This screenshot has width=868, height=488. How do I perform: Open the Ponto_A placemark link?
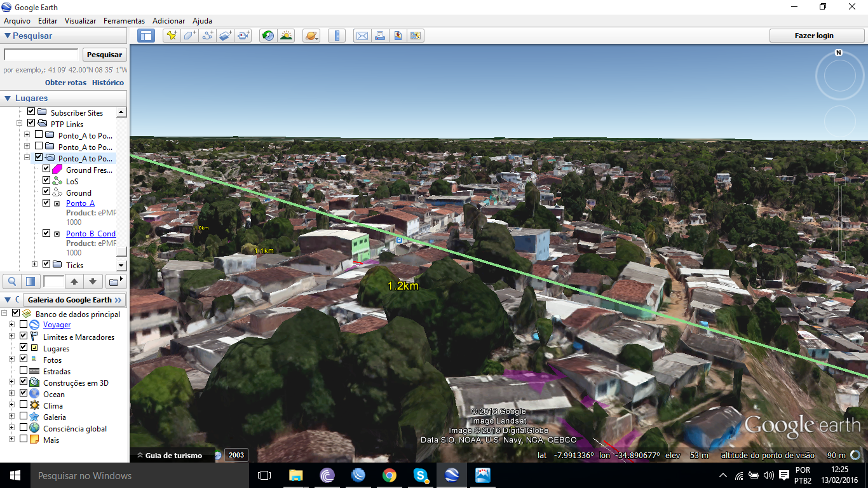click(80, 203)
